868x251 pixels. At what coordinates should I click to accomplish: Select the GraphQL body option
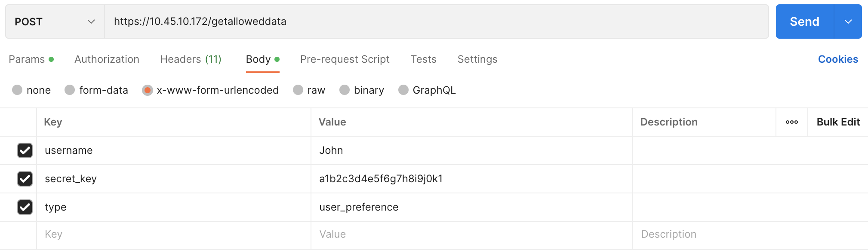pos(403,90)
